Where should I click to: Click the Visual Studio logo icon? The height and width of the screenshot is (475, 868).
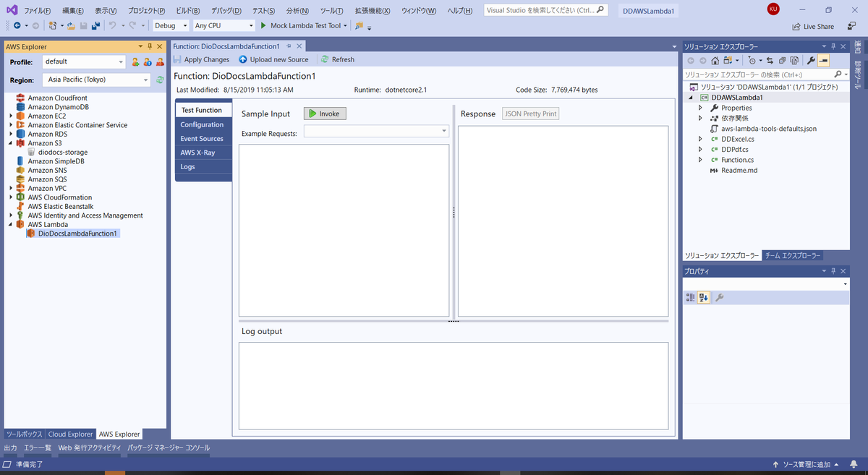tap(11, 9)
